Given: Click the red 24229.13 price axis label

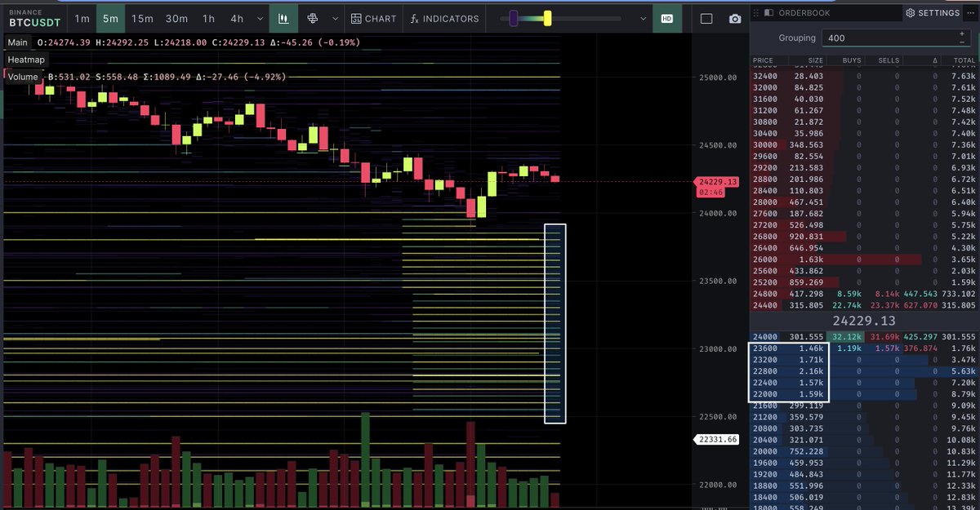Looking at the screenshot, I should [x=718, y=182].
